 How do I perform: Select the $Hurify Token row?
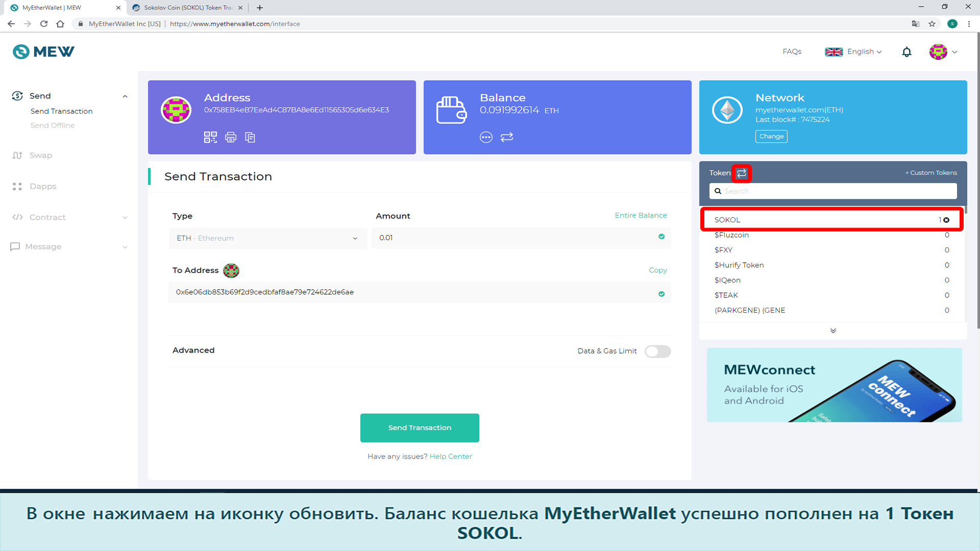(832, 265)
